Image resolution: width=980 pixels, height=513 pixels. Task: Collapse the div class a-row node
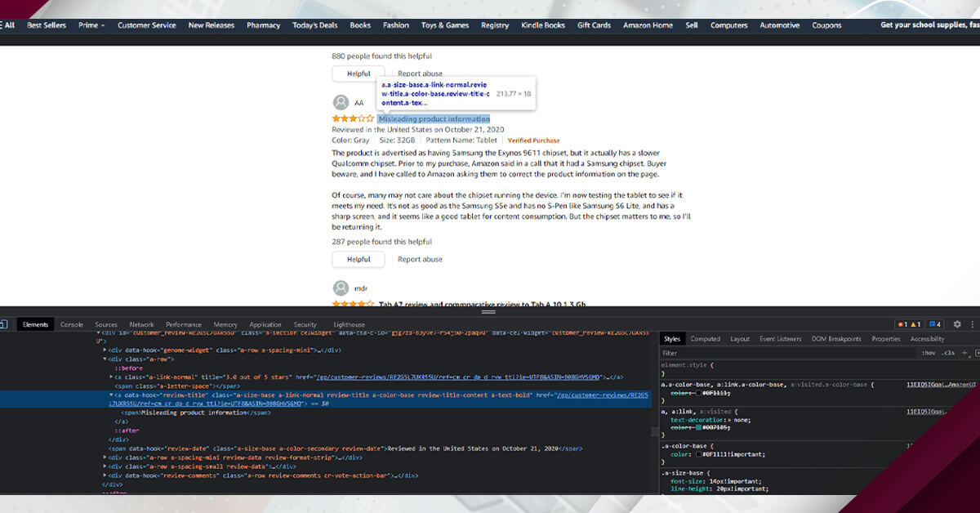coord(106,359)
